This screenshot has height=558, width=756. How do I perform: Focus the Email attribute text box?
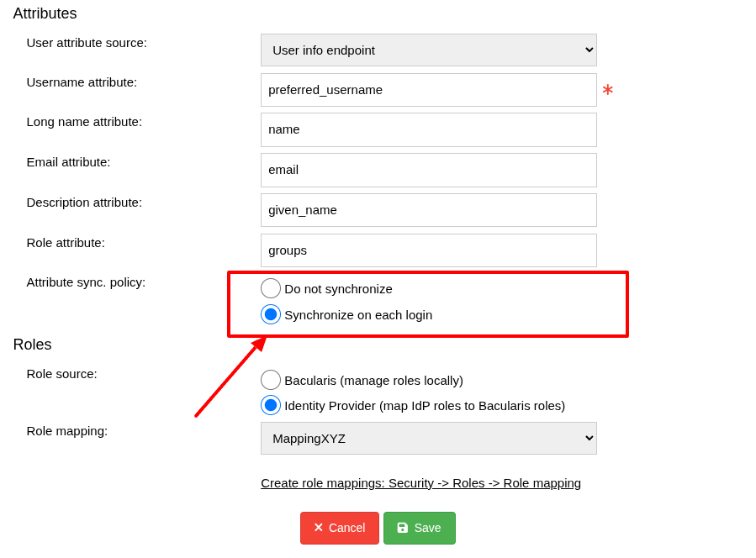point(428,170)
